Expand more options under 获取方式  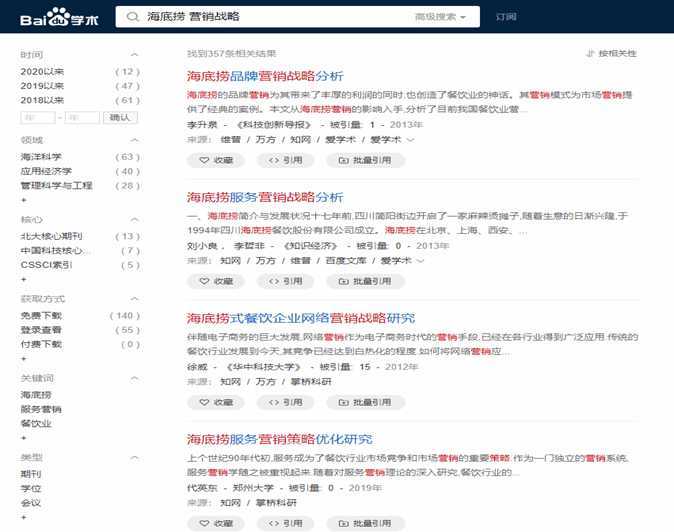[24, 358]
